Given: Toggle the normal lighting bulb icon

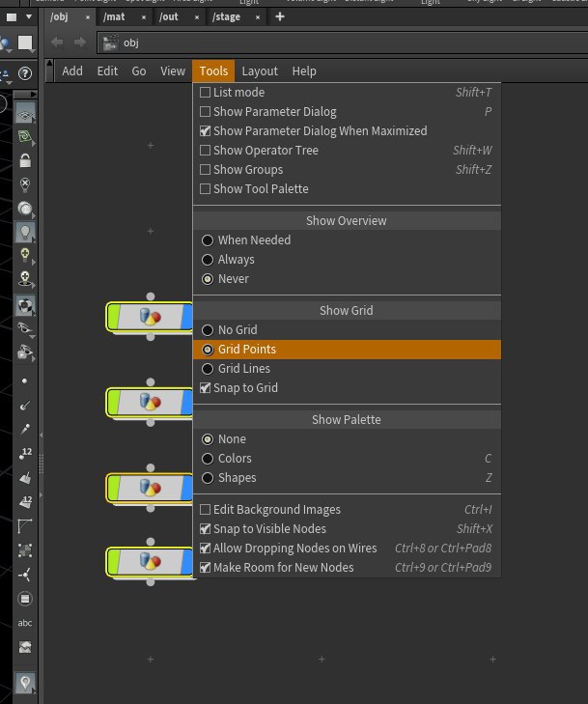Looking at the screenshot, I should pos(25,232).
